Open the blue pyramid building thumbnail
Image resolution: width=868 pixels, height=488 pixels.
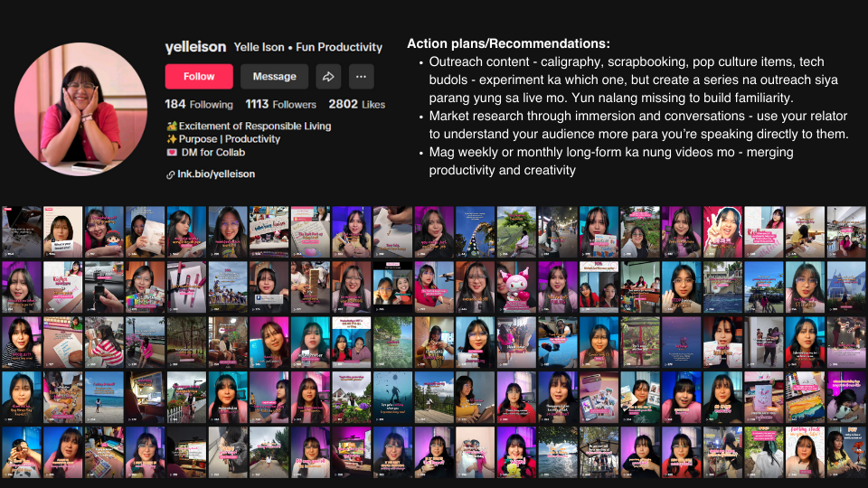click(x=846, y=286)
